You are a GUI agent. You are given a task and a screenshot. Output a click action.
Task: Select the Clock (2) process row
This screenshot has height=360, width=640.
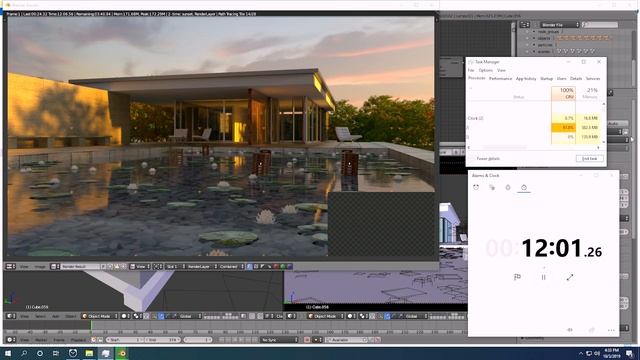pyautogui.click(x=534, y=118)
